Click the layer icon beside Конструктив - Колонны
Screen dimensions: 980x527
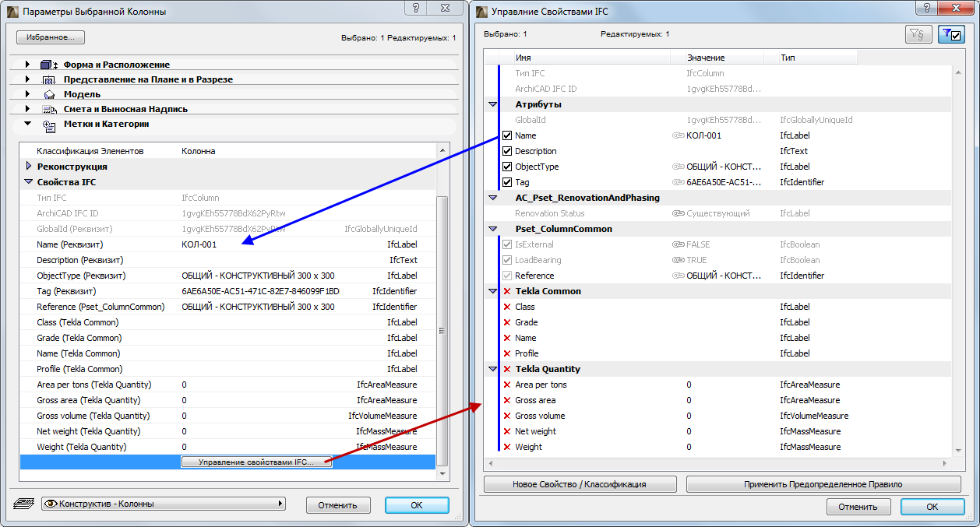click(24, 504)
